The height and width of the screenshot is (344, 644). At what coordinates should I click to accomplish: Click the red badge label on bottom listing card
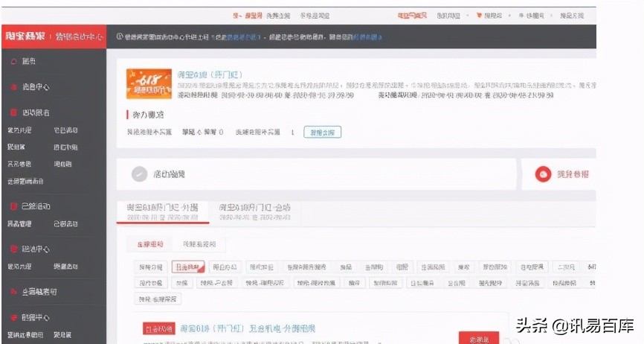click(159, 329)
